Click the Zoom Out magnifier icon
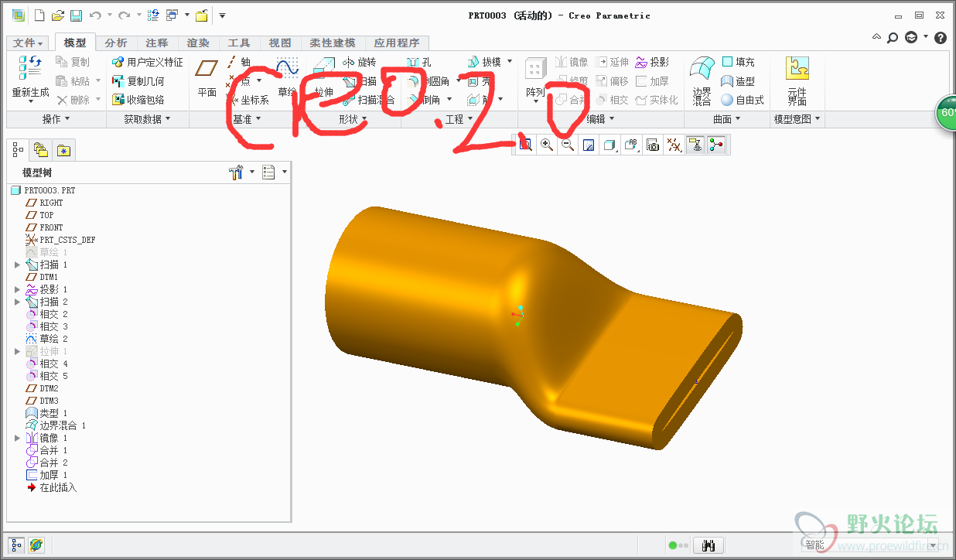The image size is (956, 560). tap(568, 145)
